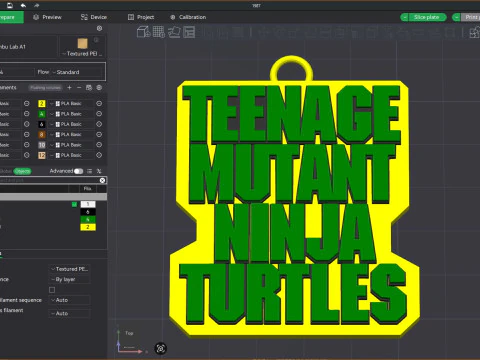The image size is (480, 360).
Task: Select black filament 6 cell in object list
Action: pos(88,212)
